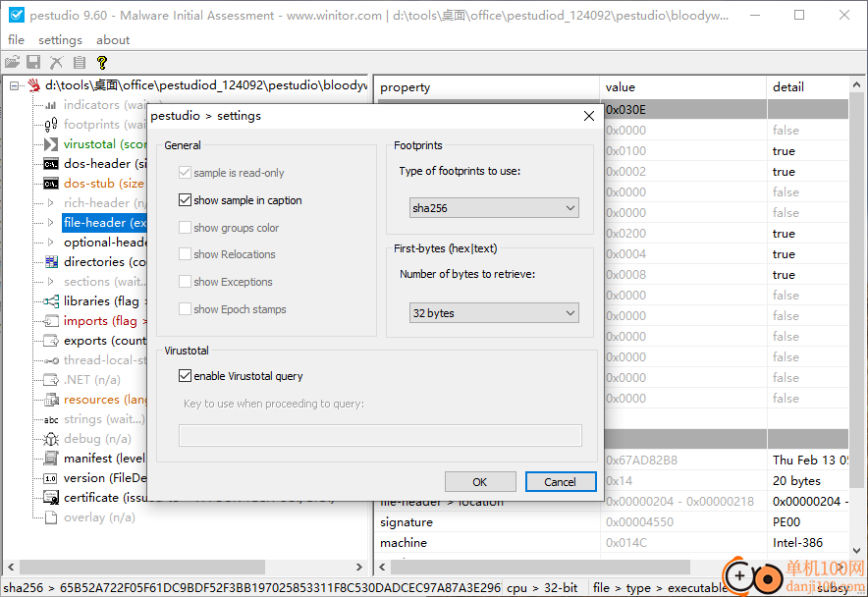This screenshot has width=868, height=597.
Task: Click the directories grid icon
Action: point(51,262)
